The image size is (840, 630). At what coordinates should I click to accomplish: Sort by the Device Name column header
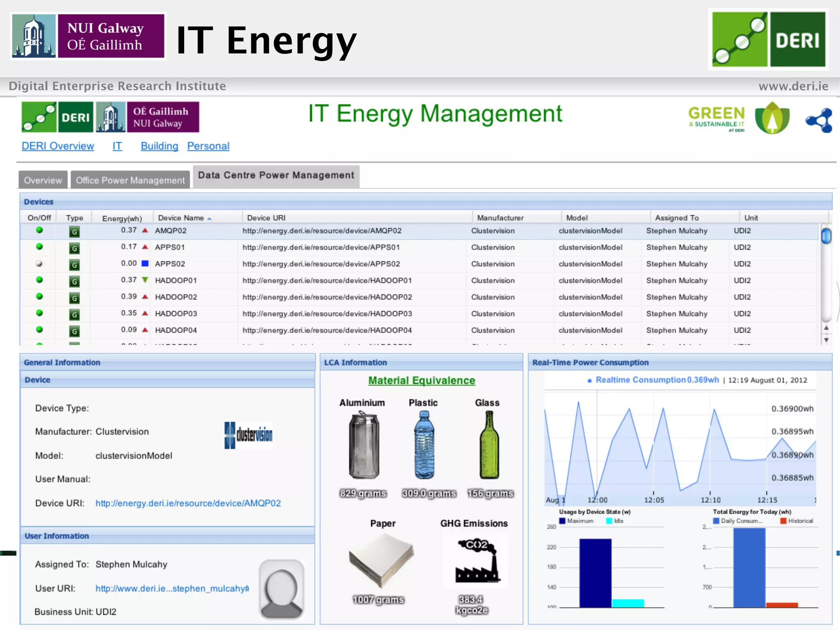point(197,218)
